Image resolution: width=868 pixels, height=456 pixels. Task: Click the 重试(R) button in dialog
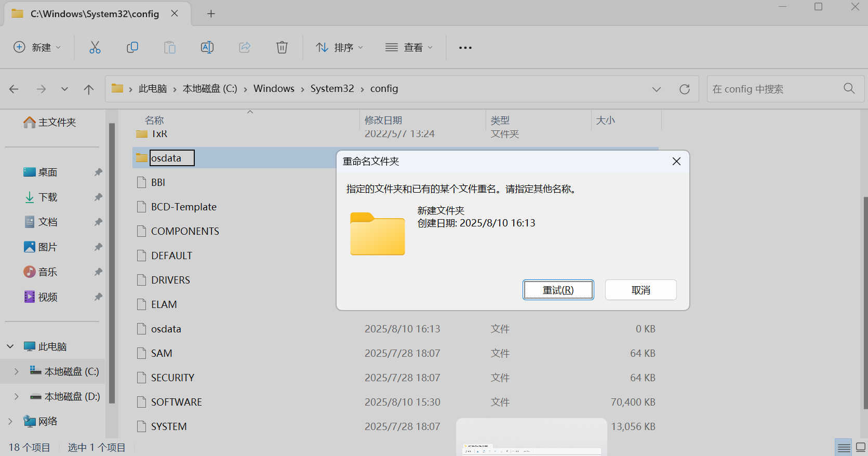pyautogui.click(x=558, y=290)
